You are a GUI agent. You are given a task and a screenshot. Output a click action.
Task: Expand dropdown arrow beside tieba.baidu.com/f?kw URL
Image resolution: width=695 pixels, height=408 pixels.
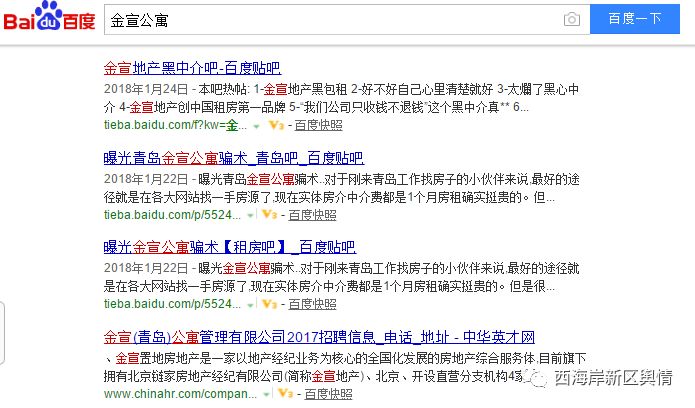coord(256,126)
